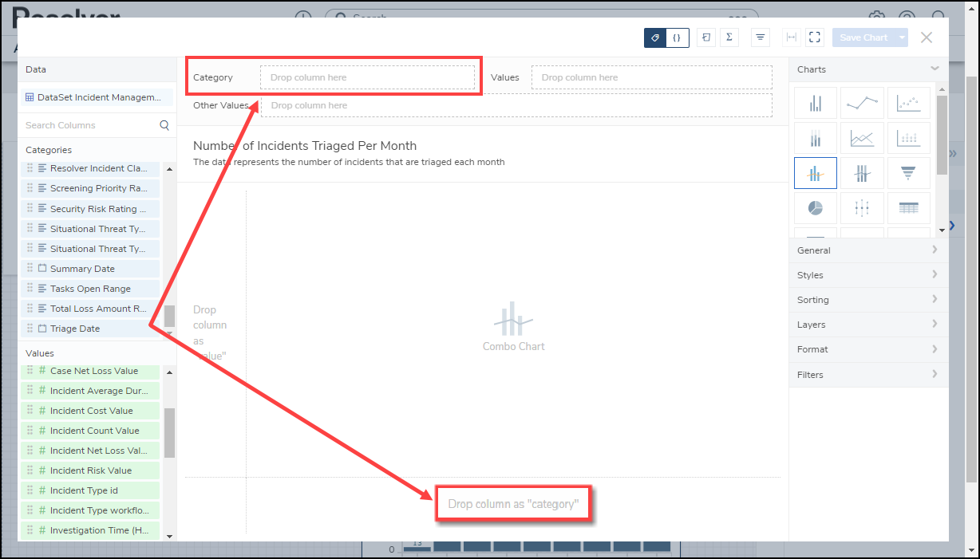Expand the Layers section
This screenshot has width=980, height=559.
point(868,325)
